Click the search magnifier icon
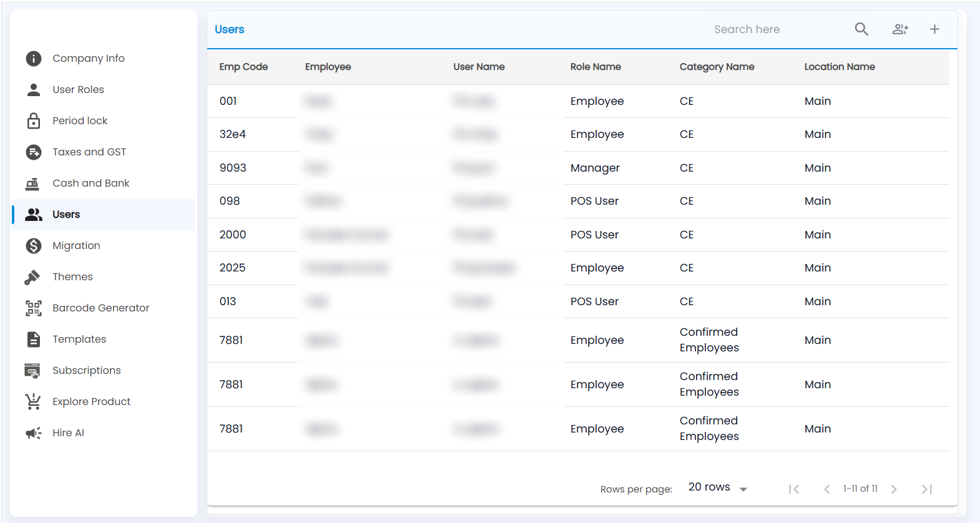Screen dimensions: 980x523 pyautogui.click(x=861, y=29)
